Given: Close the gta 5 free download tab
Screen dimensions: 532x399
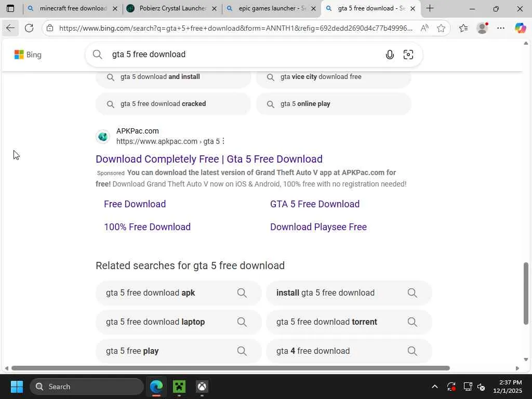Looking at the screenshot, I should tap(413, 9).
